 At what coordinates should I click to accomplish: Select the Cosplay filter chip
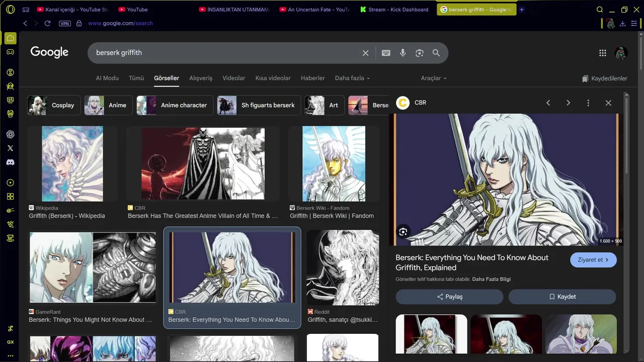coord(54,105)
